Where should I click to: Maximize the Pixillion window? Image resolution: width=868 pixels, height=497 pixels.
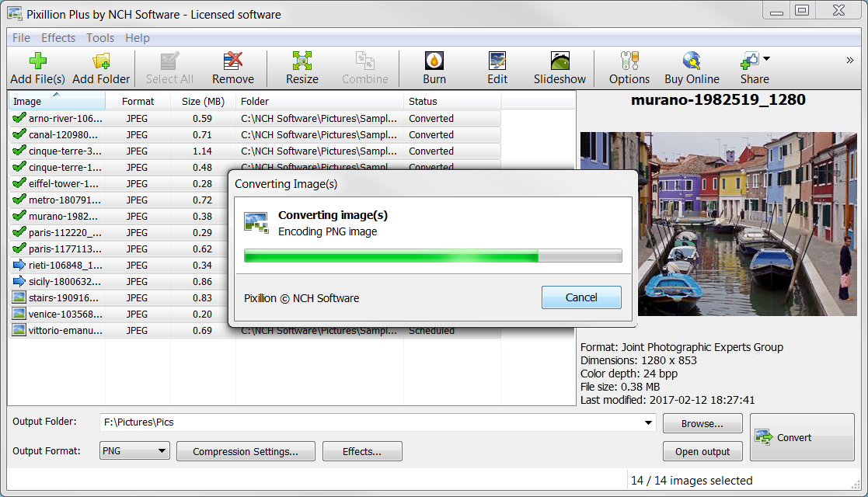coord(802,10)
